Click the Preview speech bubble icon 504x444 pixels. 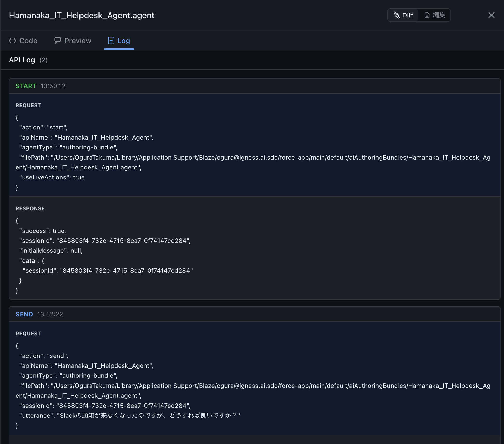(x=57, y=40)
